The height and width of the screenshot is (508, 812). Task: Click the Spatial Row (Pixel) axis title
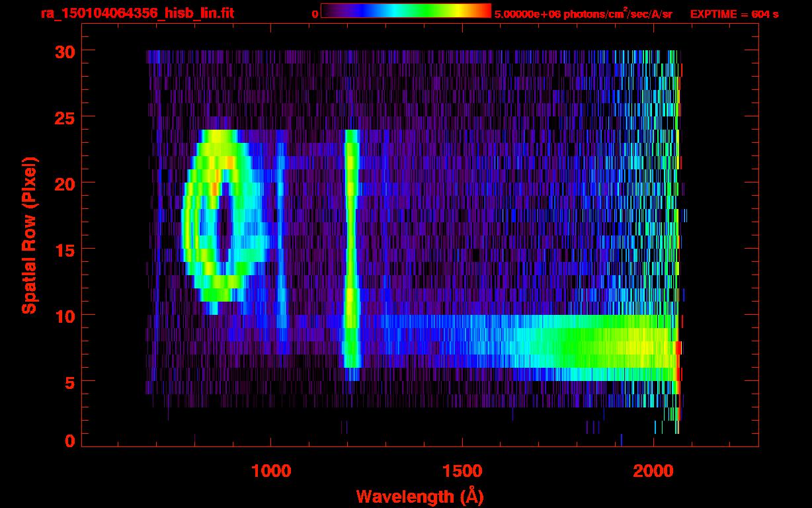[x=30, y=235]
